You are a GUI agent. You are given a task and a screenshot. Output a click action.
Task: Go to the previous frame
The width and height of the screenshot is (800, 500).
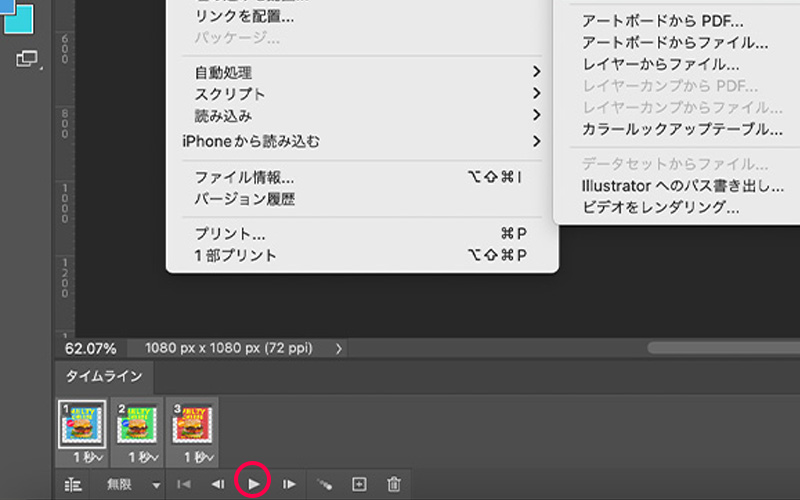(x=217, y=484)
